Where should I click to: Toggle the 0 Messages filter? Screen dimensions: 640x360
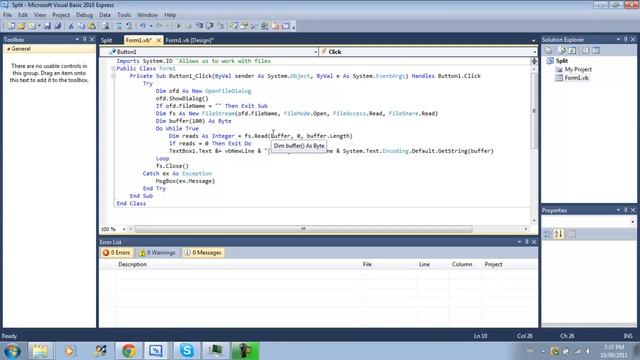tap(203, 253)
